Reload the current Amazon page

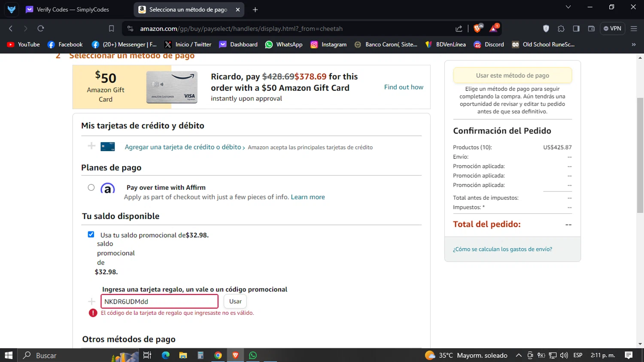41,28
